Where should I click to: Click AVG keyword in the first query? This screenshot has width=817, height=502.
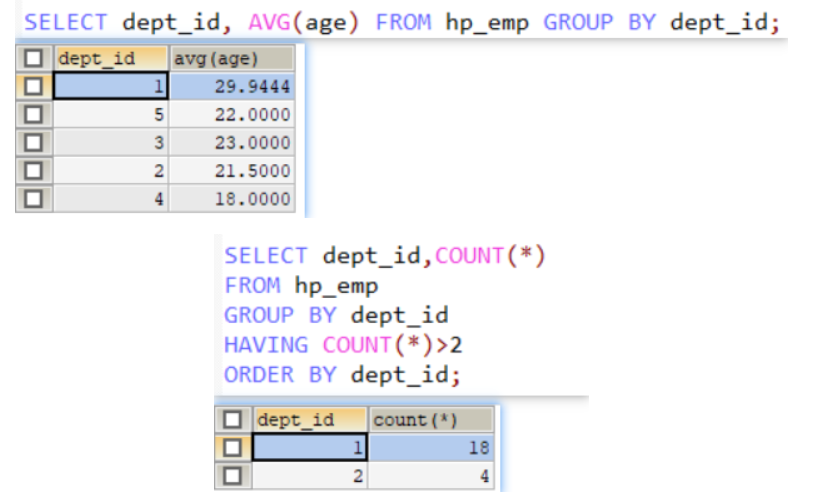click(x=269, y=22)
